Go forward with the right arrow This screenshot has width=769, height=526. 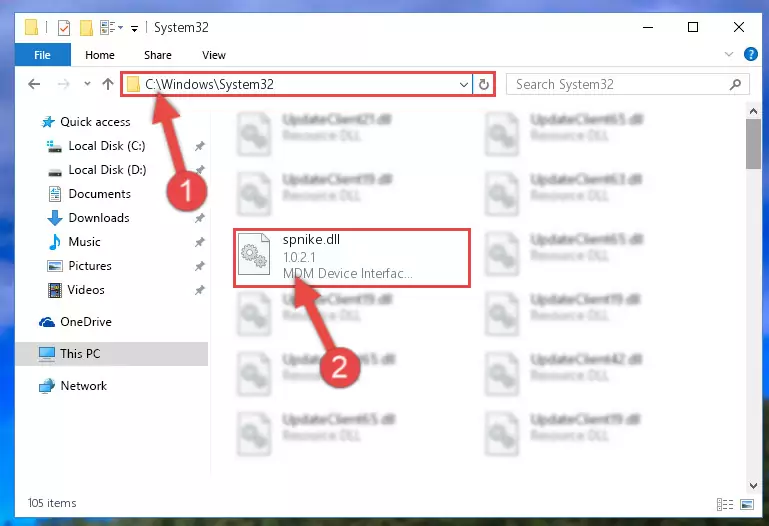click(63, 84)
